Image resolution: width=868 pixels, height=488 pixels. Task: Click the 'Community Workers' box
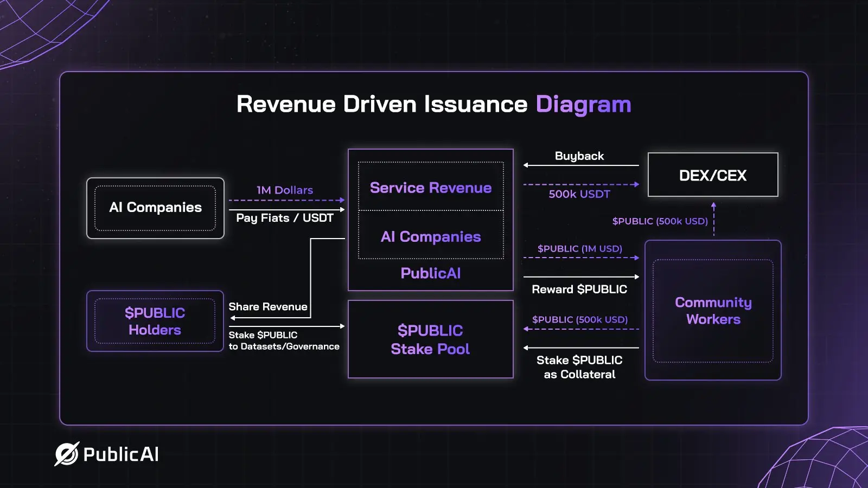[713, 310]
